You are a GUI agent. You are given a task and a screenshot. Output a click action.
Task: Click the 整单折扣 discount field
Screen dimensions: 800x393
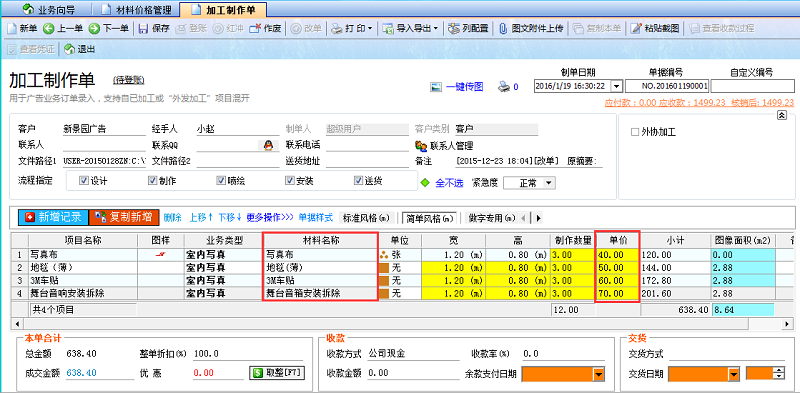(247, 354)
